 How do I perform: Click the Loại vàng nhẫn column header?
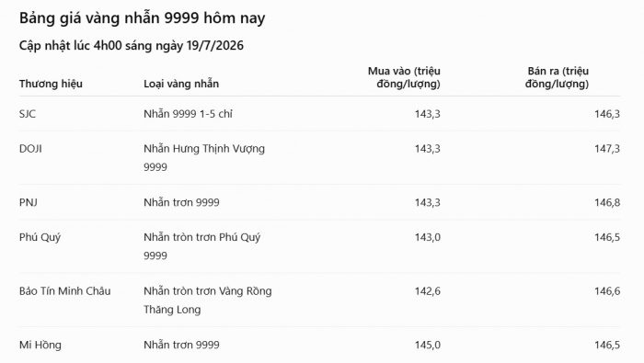pos(181,84)
